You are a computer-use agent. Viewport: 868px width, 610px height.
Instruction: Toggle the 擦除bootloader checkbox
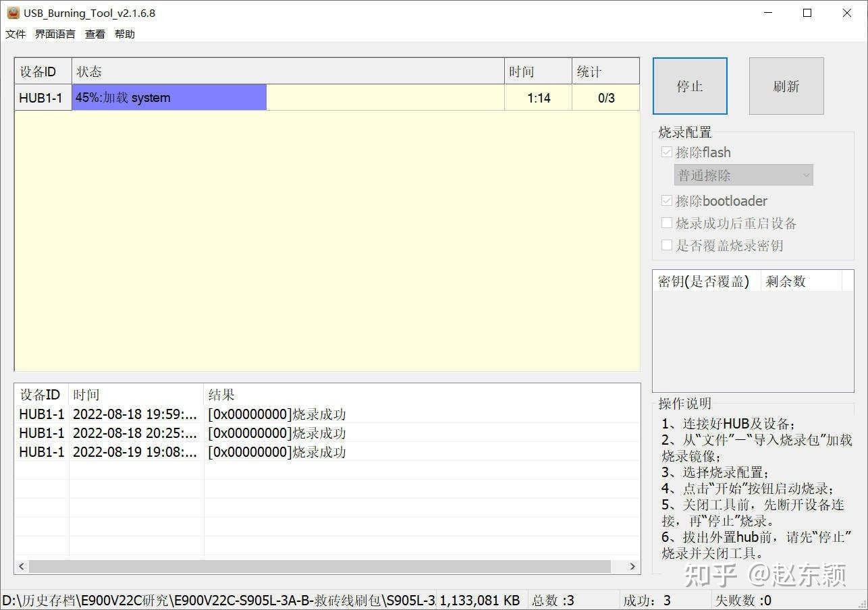(x=667, y=200)
